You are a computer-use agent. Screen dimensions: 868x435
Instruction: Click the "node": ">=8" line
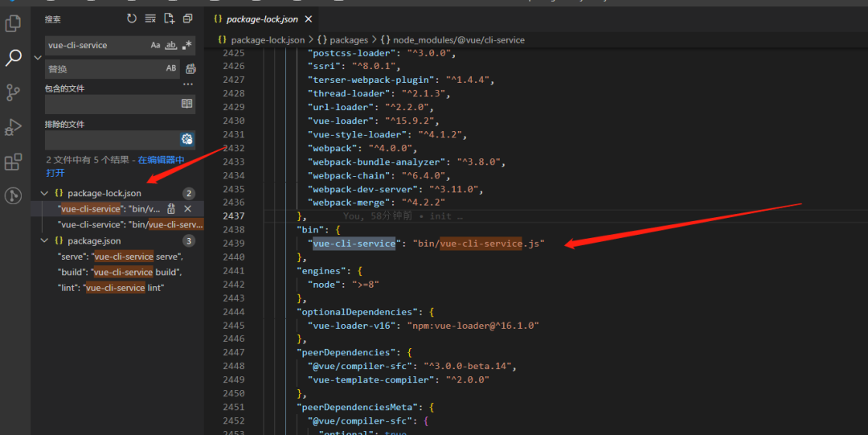pyautogui.click(x=343, y=285)
